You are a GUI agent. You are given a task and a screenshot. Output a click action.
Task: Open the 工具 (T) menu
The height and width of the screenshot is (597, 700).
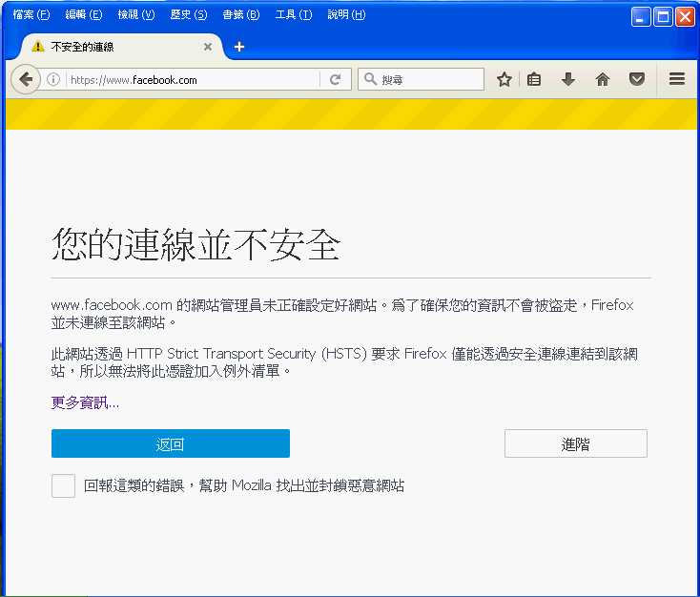click(x=293, y=15)
